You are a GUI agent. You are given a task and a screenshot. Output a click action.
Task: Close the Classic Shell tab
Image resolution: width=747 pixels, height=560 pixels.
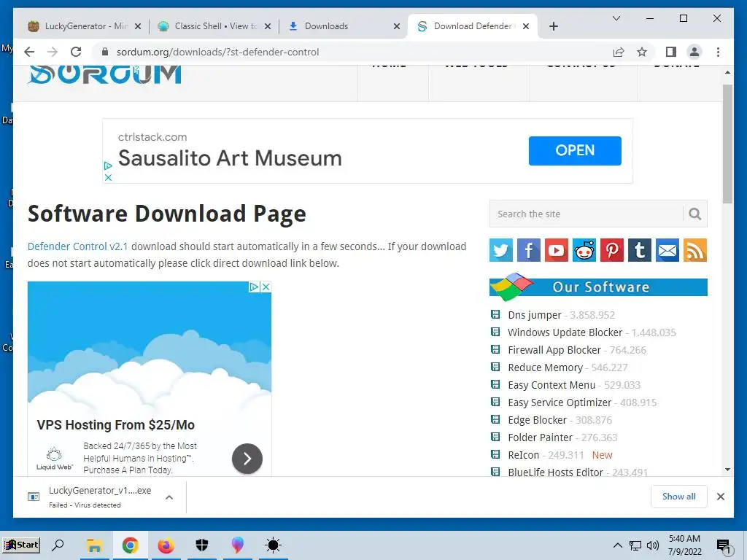pyautogui.click(x=268, y=26)
